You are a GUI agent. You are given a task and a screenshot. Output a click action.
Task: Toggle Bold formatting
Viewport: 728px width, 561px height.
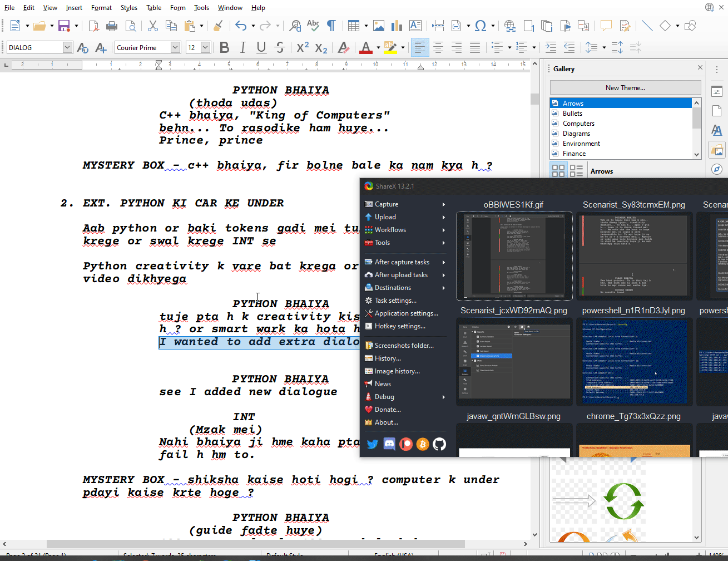[225, 48]
